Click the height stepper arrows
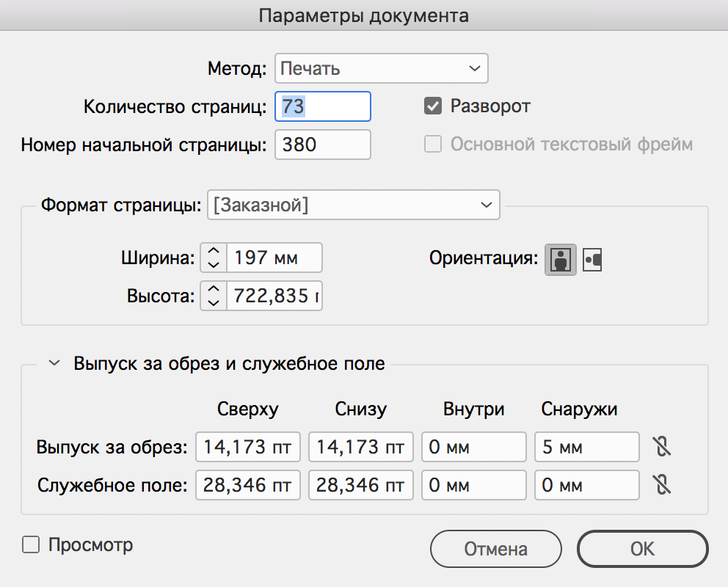The width and height of the screenshot is (728, 587). 214,296
